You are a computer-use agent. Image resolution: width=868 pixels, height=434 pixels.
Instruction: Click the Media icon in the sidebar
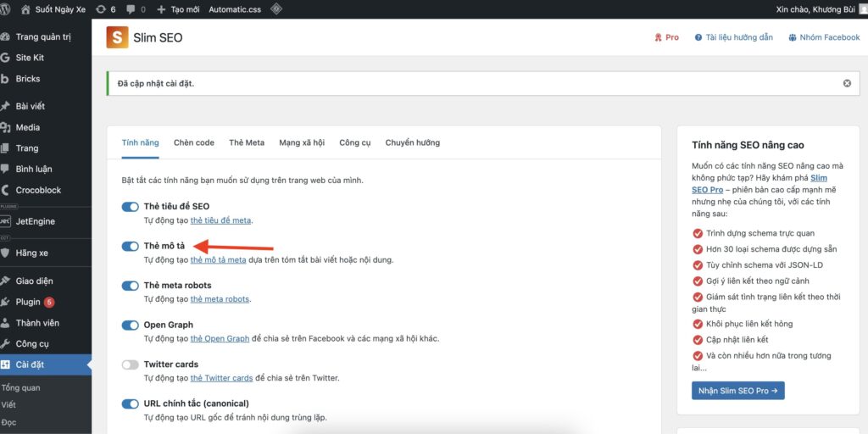[5, 127]
